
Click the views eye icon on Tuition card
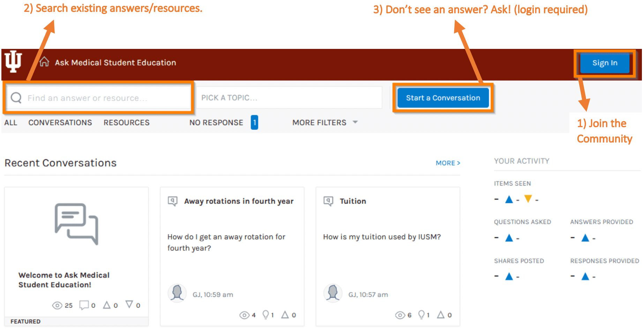[x=400, y=315]
